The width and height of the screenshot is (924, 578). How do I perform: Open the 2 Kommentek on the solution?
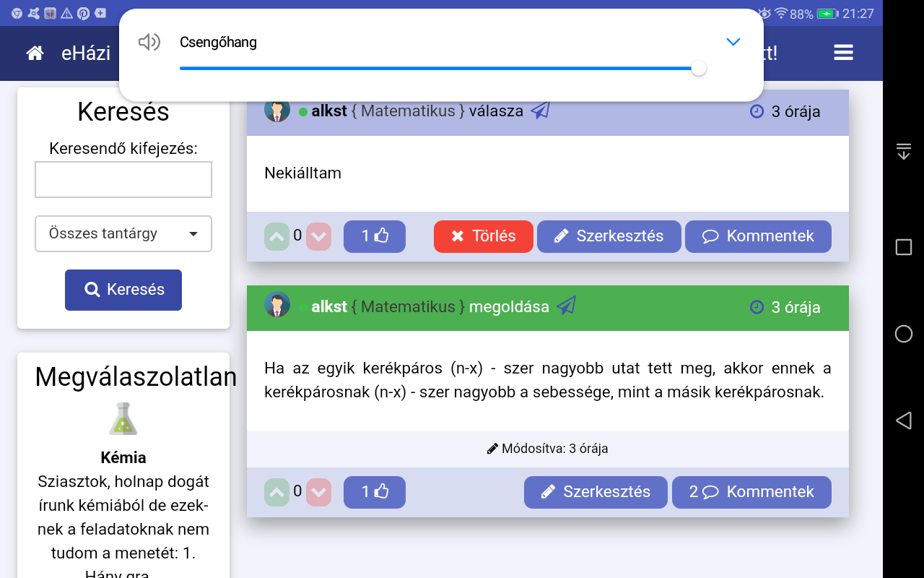(751, 492)
